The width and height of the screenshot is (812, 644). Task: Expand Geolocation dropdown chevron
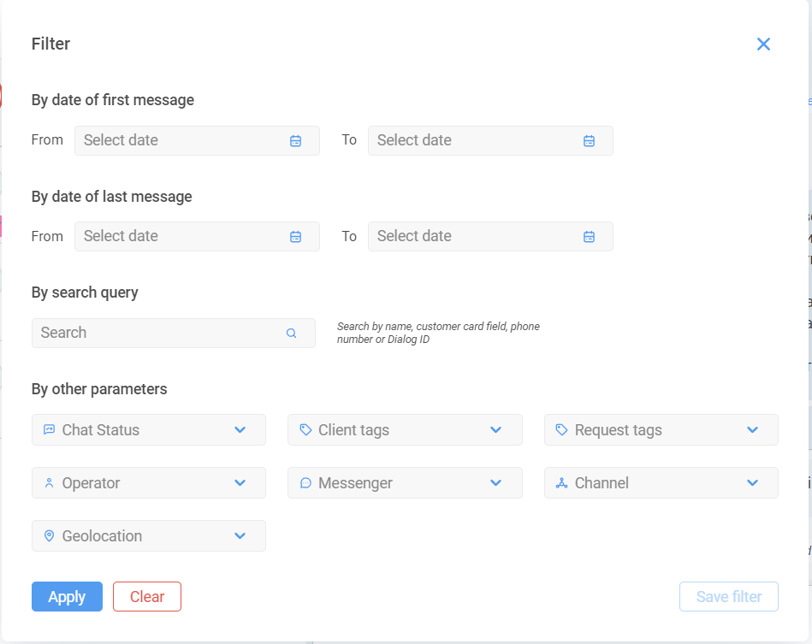(x=240, y=535)
